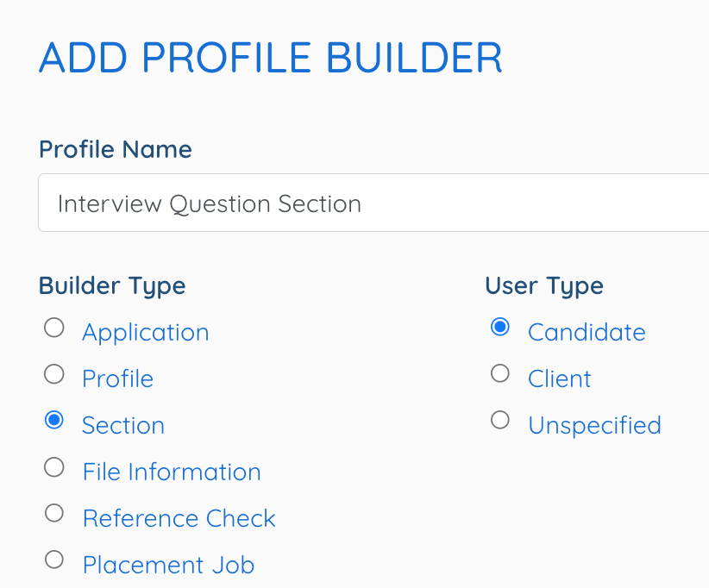Image resolution: width=709 pixels, height=588 pixels.
Task: Choose the Placement Job builder type
Action: 53,560
